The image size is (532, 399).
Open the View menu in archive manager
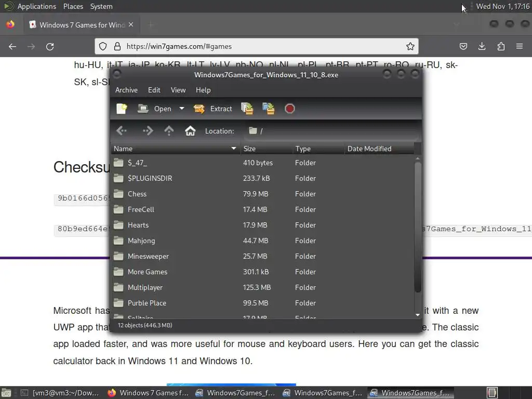coord(178,90)
